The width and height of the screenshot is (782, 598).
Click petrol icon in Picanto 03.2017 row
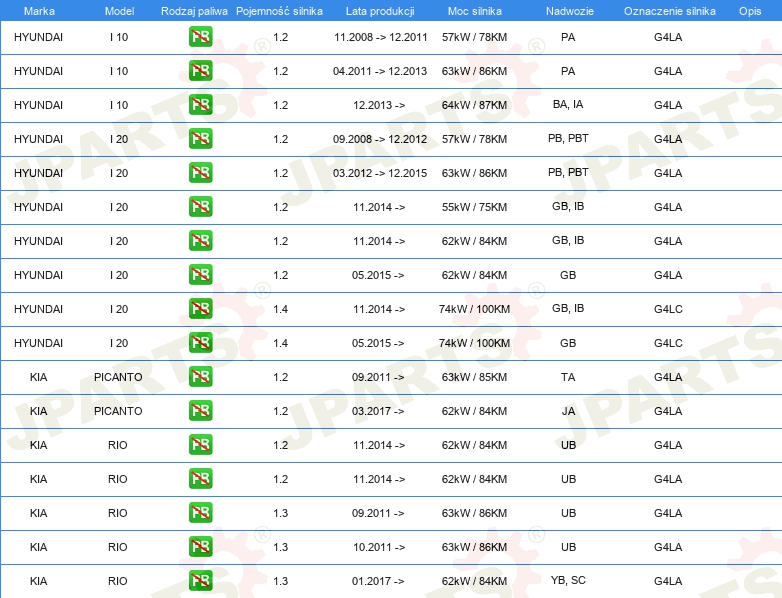(x=200, y=410)
